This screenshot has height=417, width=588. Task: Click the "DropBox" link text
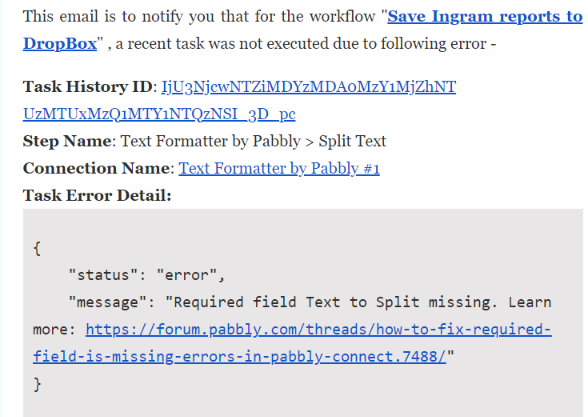(60, 44)
